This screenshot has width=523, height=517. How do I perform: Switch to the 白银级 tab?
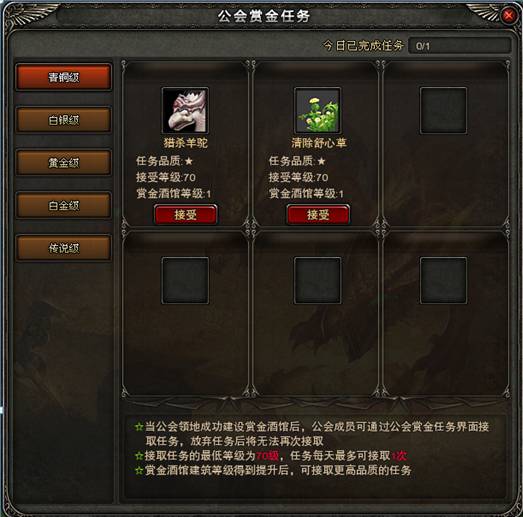coord(63,120)
